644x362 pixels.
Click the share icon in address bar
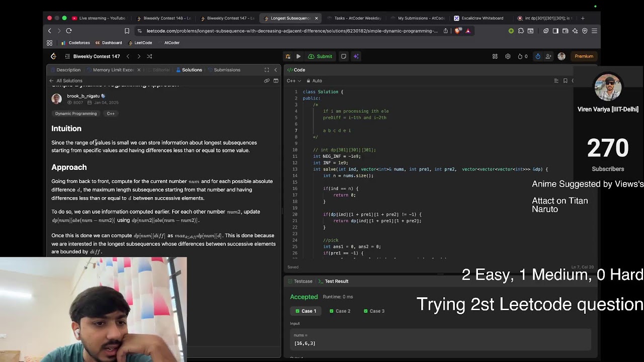point(446,31)
